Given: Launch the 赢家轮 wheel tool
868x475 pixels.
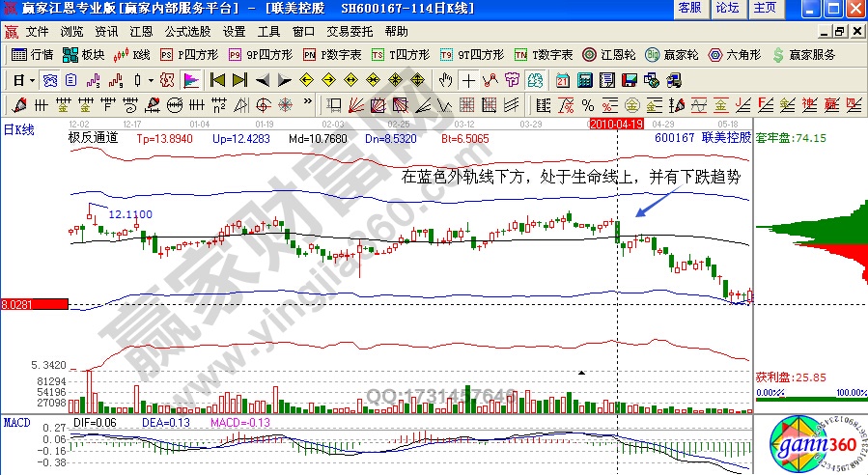Looking at the screenshot, I should pyautogui.click(x=671, y=55).
